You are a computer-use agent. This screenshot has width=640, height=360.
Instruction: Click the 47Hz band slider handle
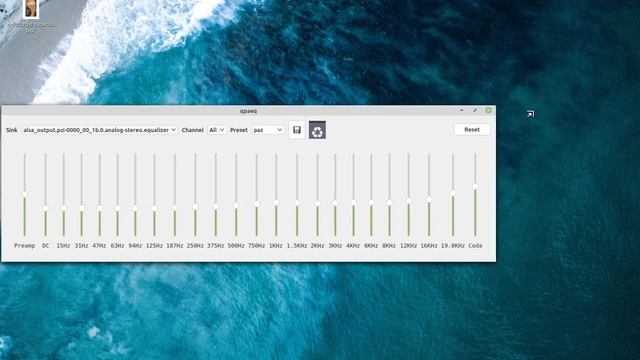tap(100, 209)
